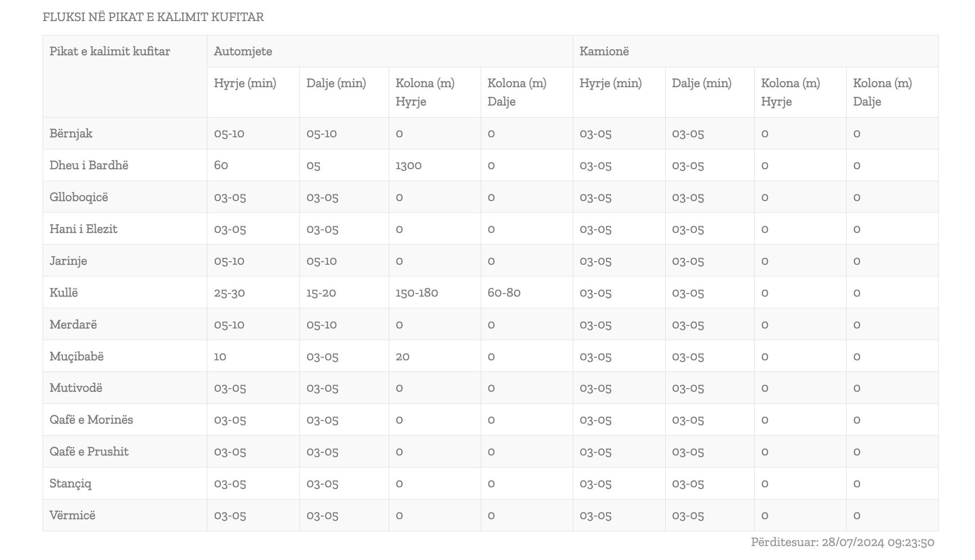975x560 pixels.
Task: Click the 60-80 exit queue value
Action: point(504,293)
